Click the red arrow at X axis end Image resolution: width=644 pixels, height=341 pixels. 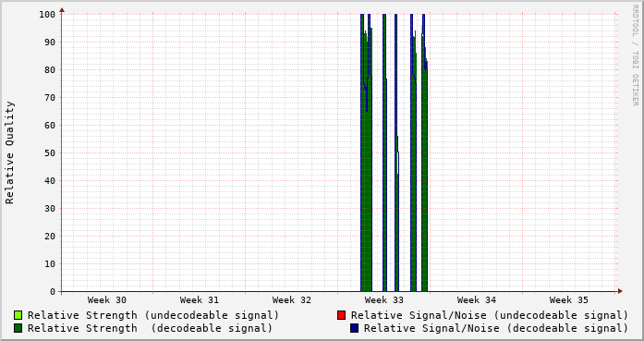[x=620, y=291]
